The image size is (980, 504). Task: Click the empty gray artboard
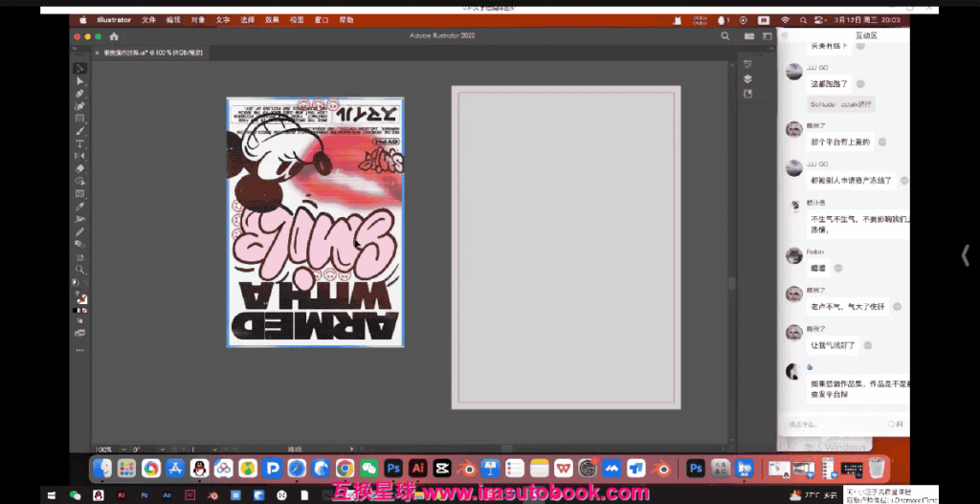[x=566, y=248]
